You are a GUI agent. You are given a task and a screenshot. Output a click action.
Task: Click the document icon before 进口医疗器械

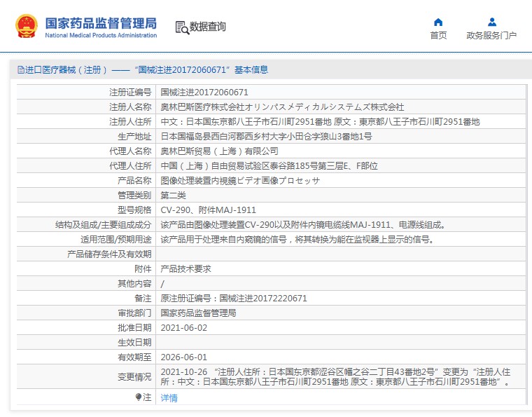(x=20, y=70)
